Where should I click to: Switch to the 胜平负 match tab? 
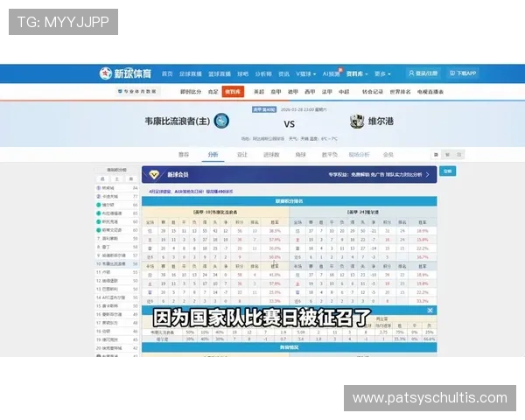[x=330, y=154]
